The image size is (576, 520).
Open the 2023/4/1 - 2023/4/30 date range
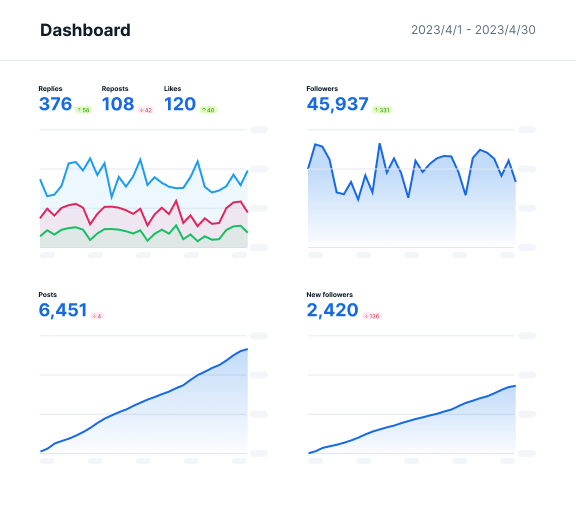[x=473, y=30]
